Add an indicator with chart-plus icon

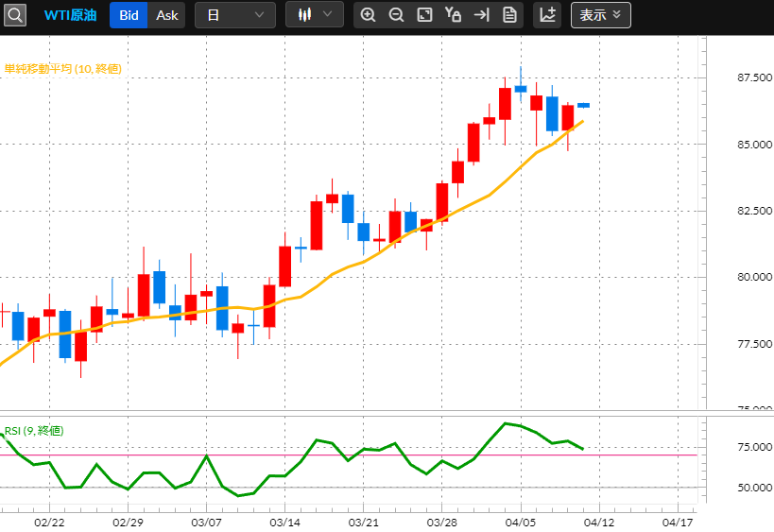547,15
